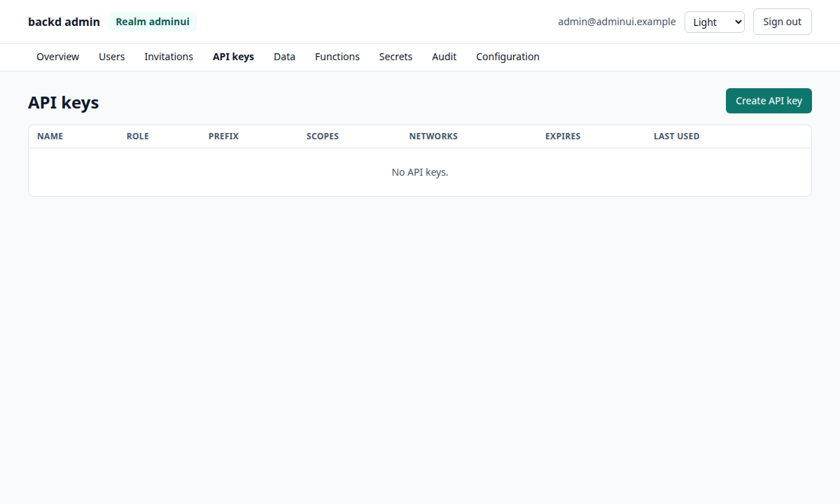The width and height of the screenshot is (840, 504).
Task: View the Audit tab
Action: [444, 57]
